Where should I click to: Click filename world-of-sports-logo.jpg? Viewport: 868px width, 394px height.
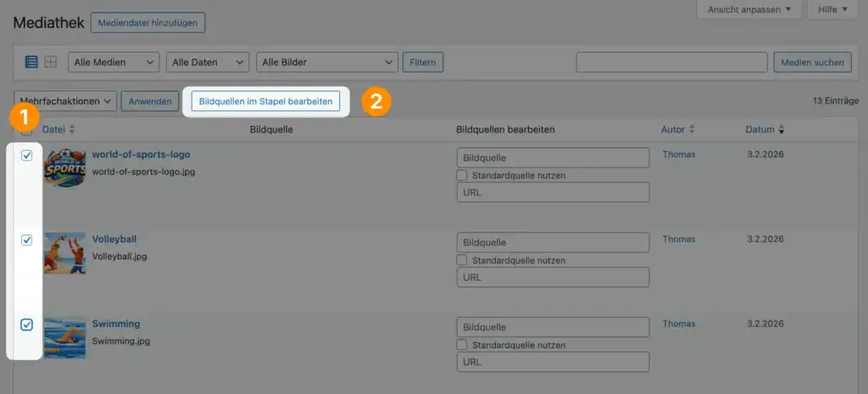(x=143, y=171)
